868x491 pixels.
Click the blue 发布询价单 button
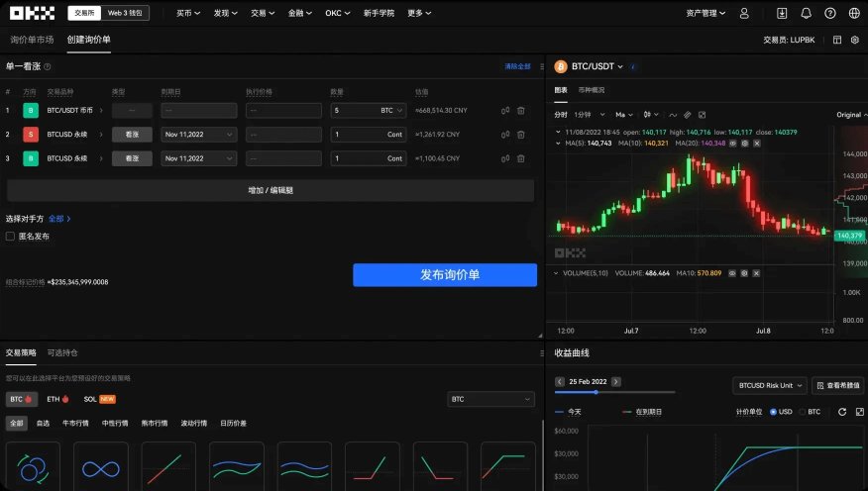coord(445,275)
